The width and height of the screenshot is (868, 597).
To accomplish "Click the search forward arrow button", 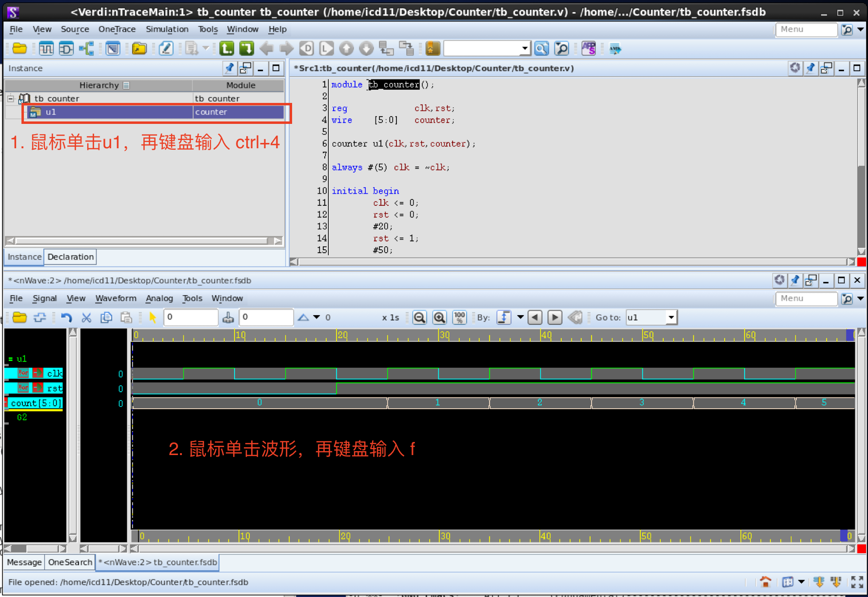I will point(554,317).
